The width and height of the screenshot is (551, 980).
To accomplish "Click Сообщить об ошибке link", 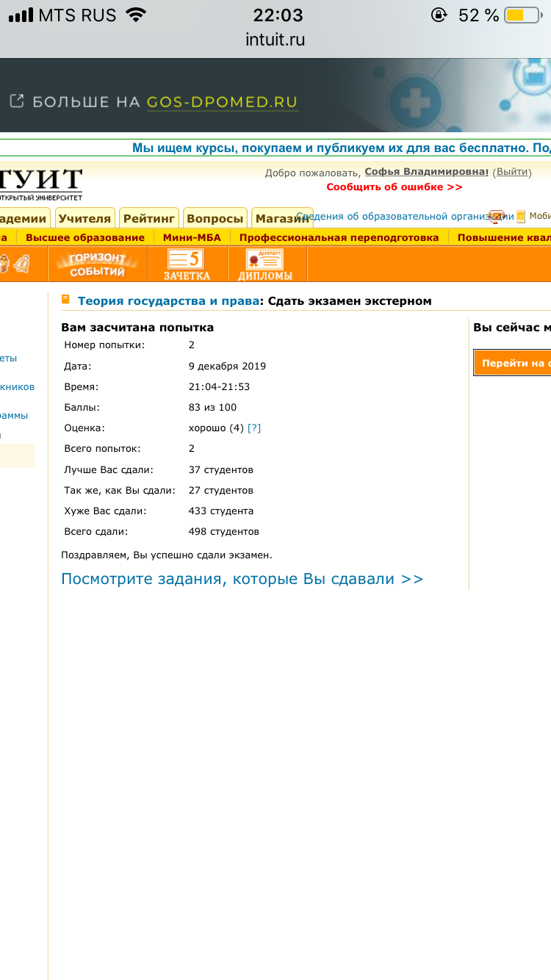I will [x=395, y=187].
